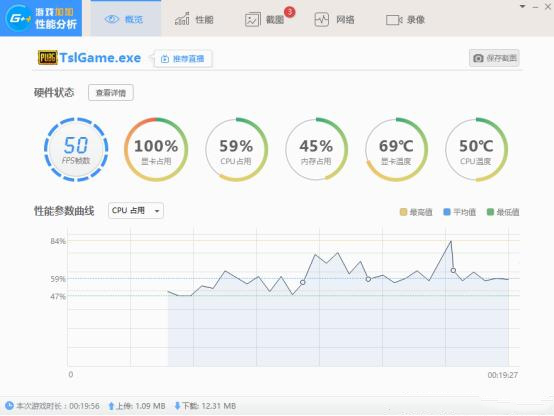Screen dimensions: 554x416
Task: Click the PUBG game icon
Action: coord(47,58)
